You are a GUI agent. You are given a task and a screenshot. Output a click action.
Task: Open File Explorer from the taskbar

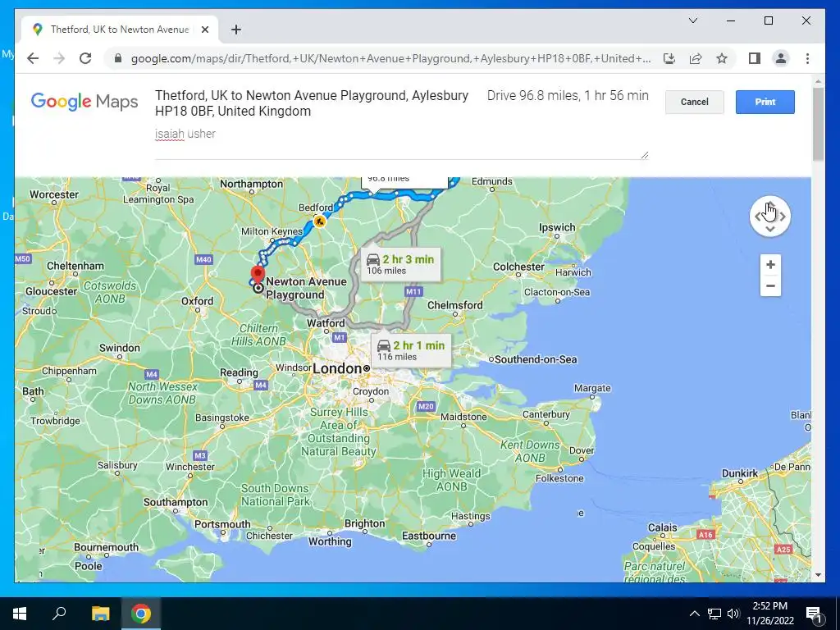(100, 614)
